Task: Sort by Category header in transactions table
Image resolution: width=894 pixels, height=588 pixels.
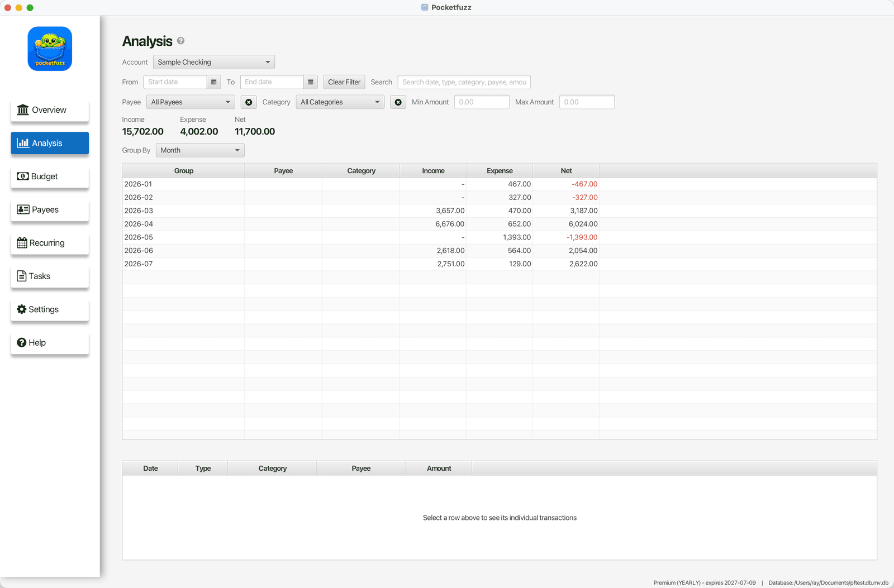Action: point(272,469)
